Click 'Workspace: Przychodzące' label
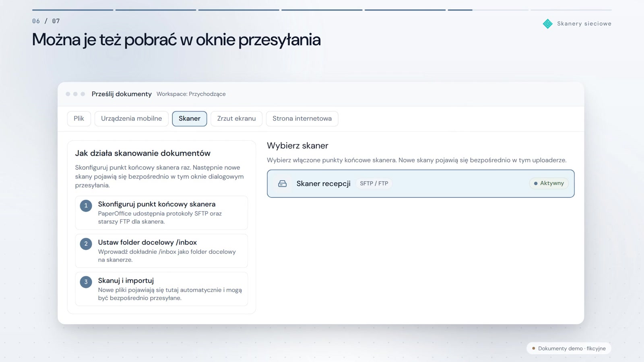 191,94
